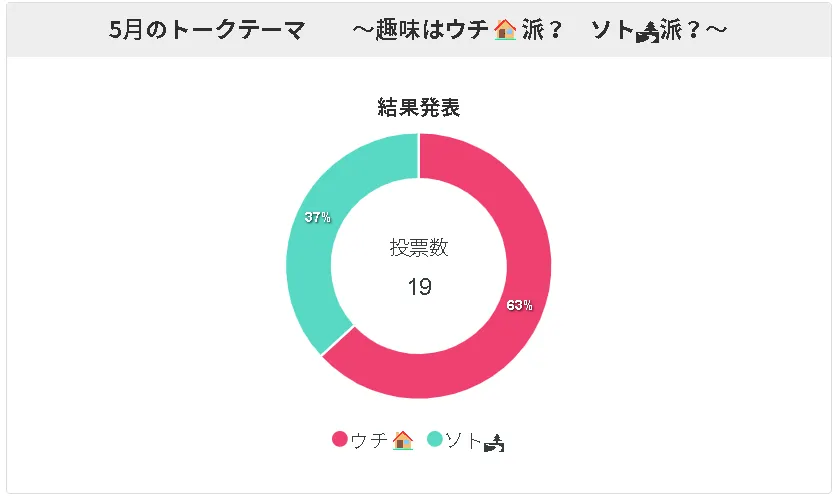Click the bottom of the pink donut ring
Viewport: 839px width, 497px height.
(x=418, y=376)
